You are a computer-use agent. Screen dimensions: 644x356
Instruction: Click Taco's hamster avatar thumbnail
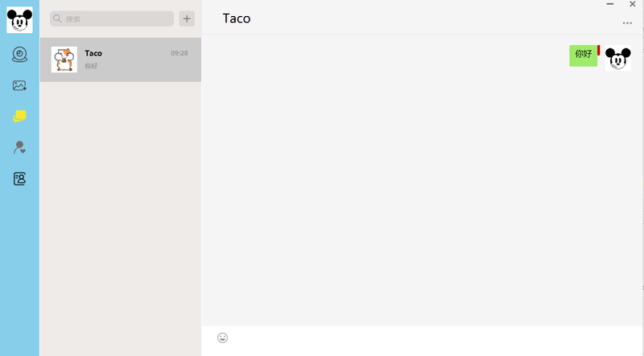tap(64, 60)
